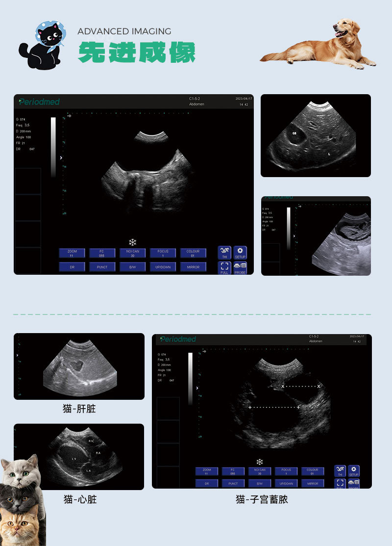Toggle UP/DOWN flip on the top abdomen screen

pyautogui.click(x=163, y=267)
